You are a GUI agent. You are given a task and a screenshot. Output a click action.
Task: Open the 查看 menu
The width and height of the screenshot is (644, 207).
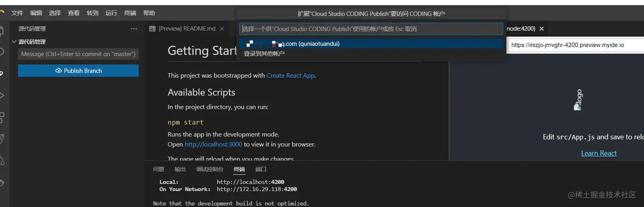(x=74, y=13)
